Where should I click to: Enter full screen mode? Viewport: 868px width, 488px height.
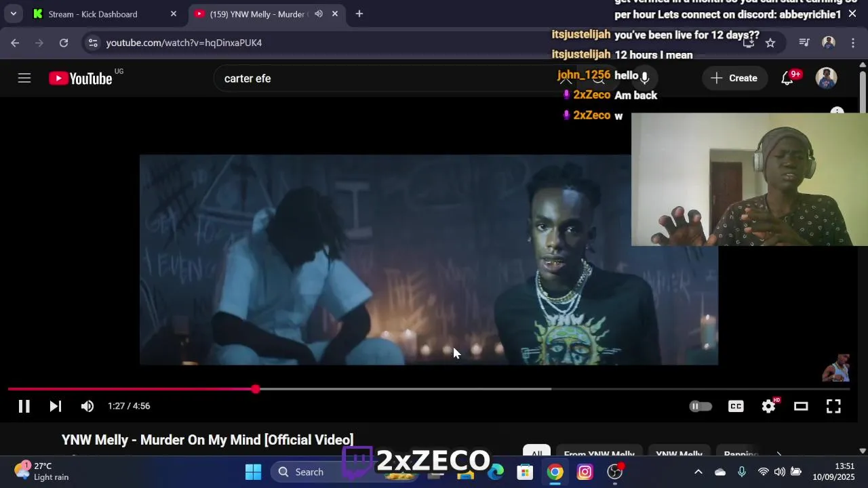833,406
